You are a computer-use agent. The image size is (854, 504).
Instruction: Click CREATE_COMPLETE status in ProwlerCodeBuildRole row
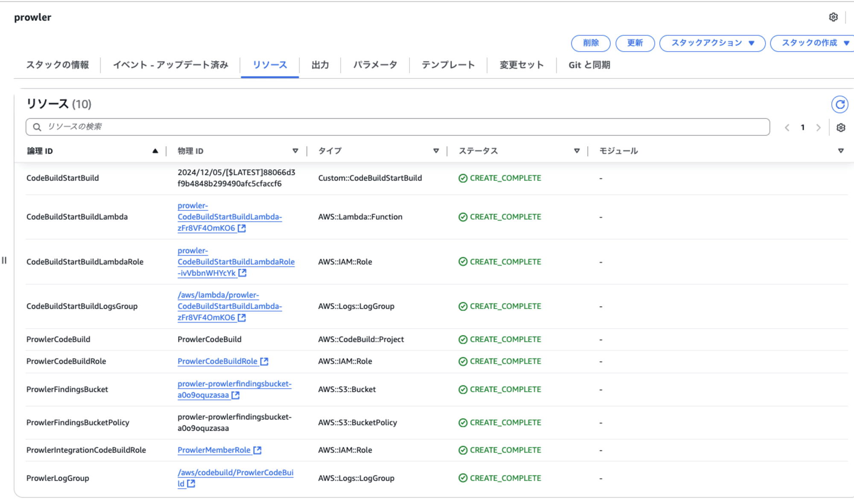coord(506,361)
